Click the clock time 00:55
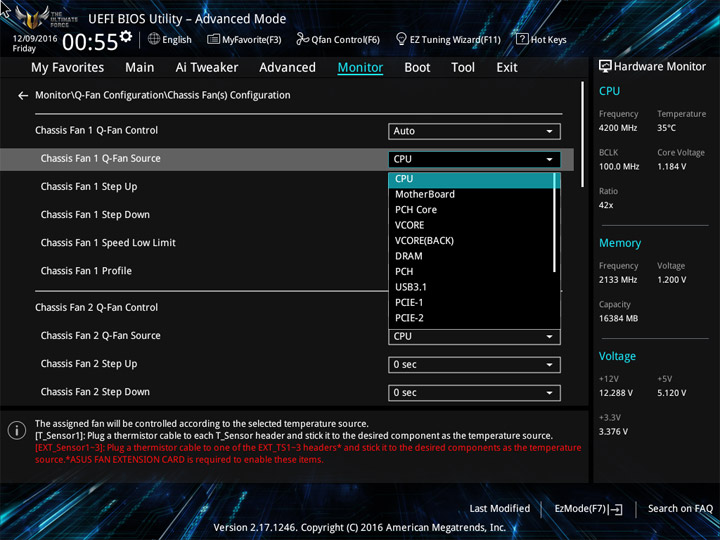 pyautogui.click(x=90, y=42)
